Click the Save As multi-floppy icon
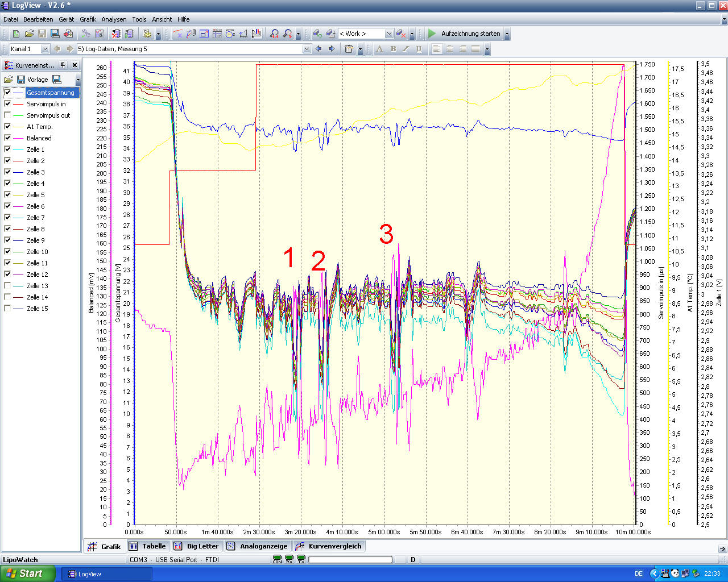The image size is (728, 582). click(55, 34)
